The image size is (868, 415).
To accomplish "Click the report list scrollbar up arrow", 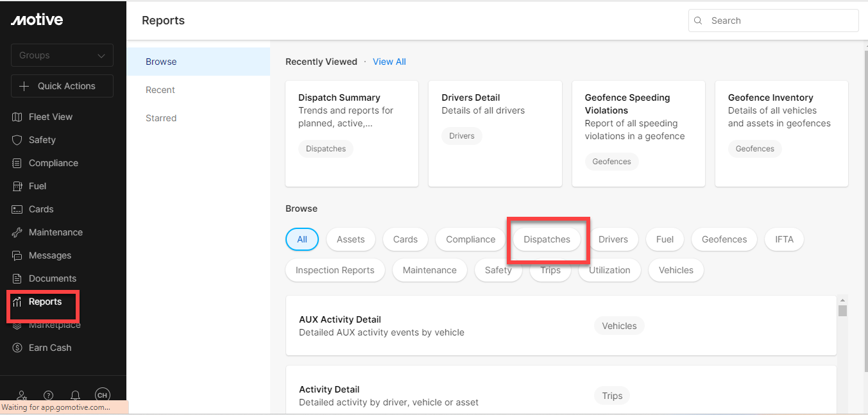I will click(843, 300).
